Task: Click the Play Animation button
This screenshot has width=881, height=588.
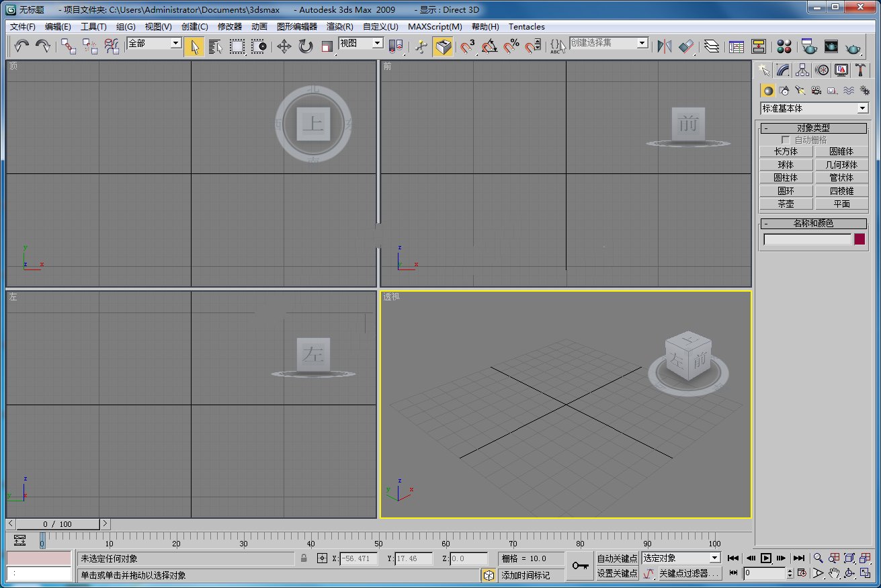Action: tap(766, 558)
